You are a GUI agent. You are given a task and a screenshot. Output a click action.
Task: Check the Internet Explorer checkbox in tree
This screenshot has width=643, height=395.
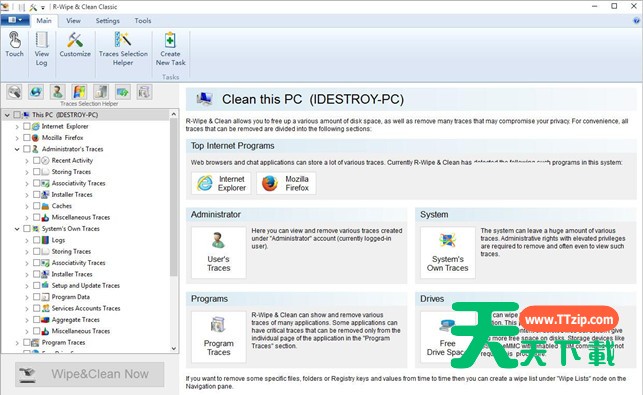tap(27, 126)
